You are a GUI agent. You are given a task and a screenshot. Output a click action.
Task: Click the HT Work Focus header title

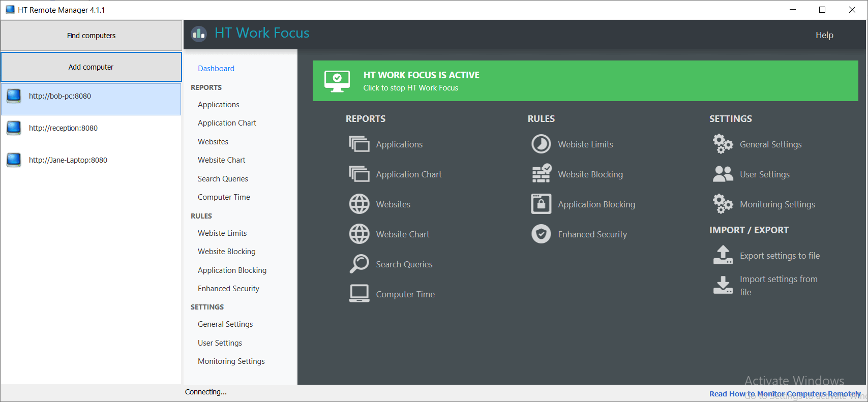pos(262,33)
